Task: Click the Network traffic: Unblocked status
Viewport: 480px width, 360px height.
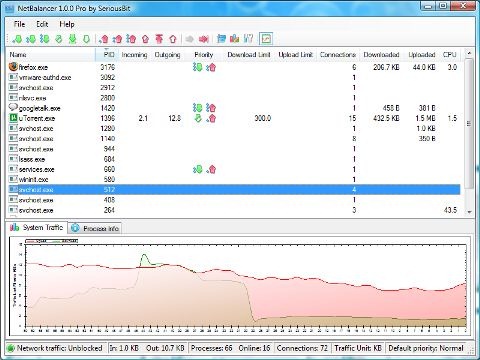Action: (x=56, y=348)
